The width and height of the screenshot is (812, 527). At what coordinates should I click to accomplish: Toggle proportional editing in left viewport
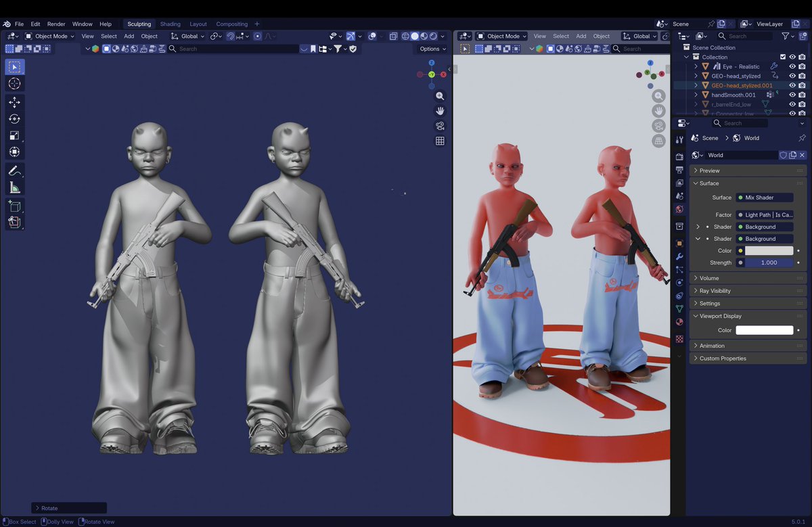pyautogui.click(x=257, y=36)
